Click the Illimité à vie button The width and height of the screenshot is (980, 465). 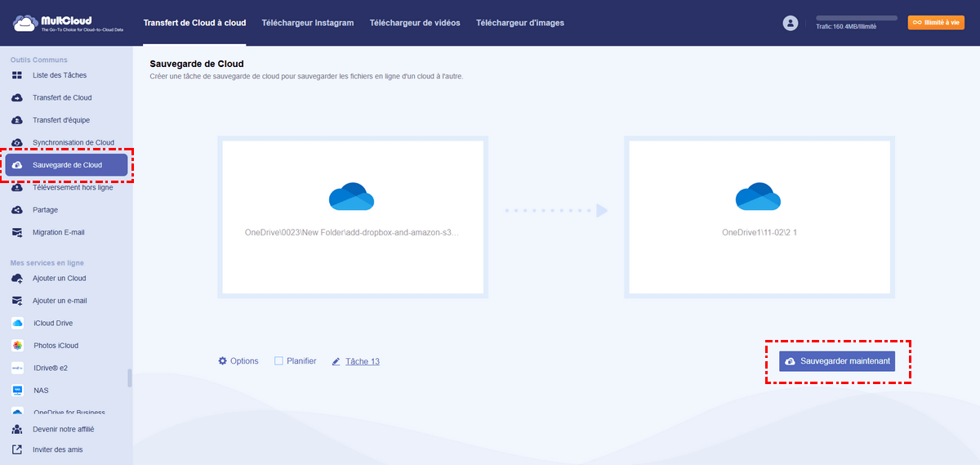(x=936, y=23)
